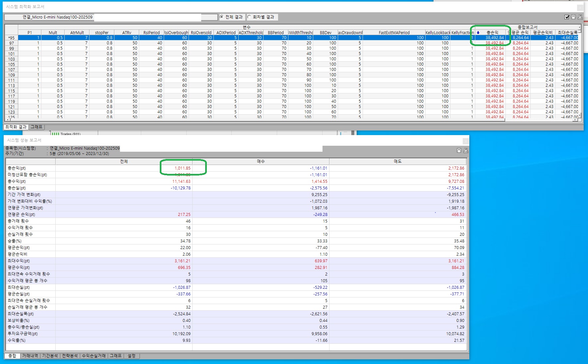Select the 전체 결과 radio button
This screenshot has width=588, height=364.
[x=222, y=17]
